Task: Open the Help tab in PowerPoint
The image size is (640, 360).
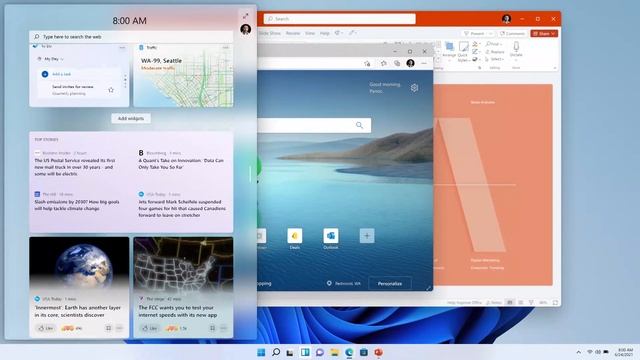Action: (x=324, y=33)
